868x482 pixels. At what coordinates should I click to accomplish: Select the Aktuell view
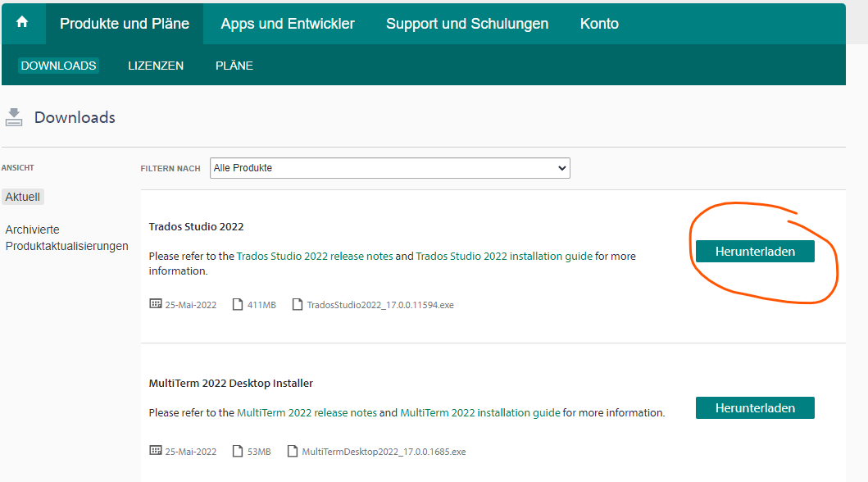point(23,197)
